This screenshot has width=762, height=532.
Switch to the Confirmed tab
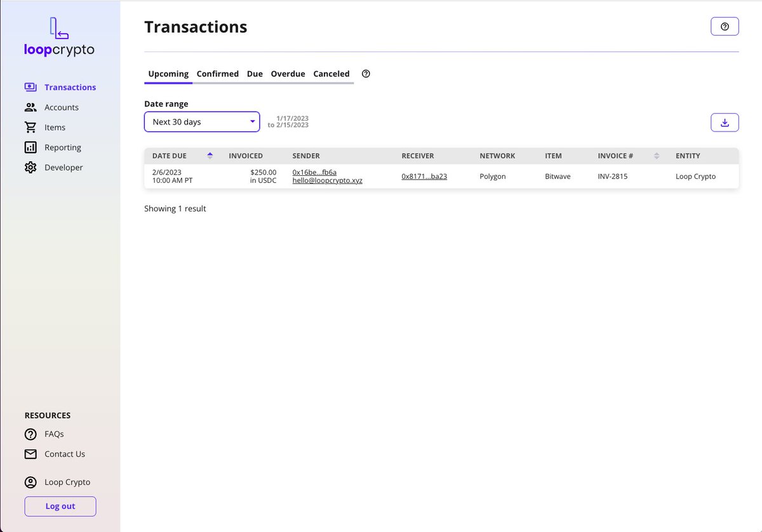(218, 74)
